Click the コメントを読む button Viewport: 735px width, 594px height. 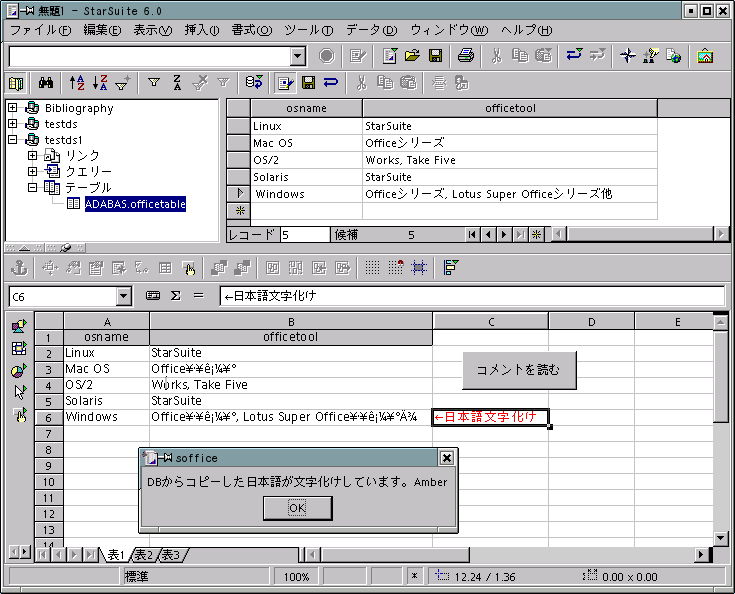519,370
